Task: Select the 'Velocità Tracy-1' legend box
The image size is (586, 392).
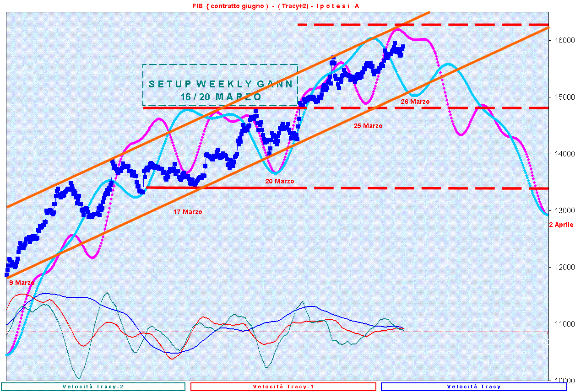Action: 282,387
